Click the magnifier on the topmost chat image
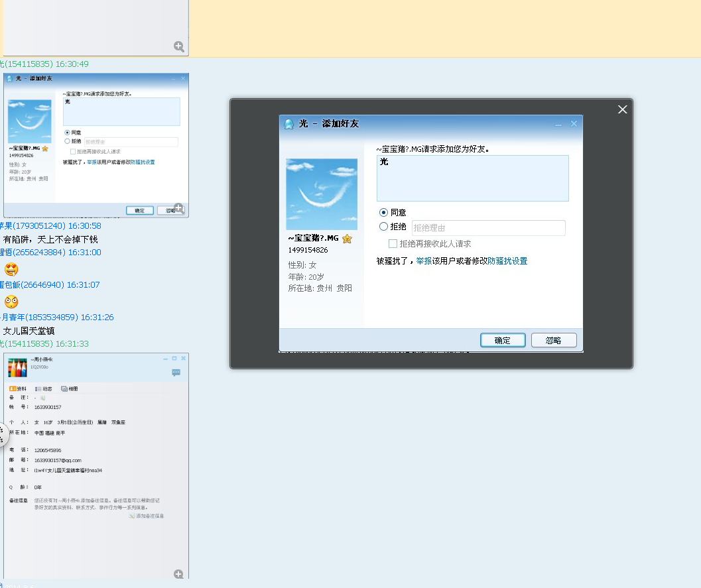This screenshot has height=588, width=701. point(179,46)
